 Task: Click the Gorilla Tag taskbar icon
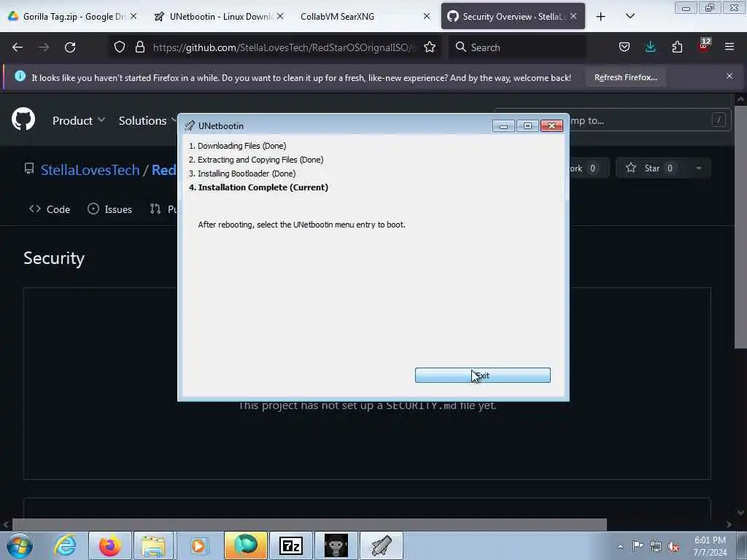click(x=336, y=545)
